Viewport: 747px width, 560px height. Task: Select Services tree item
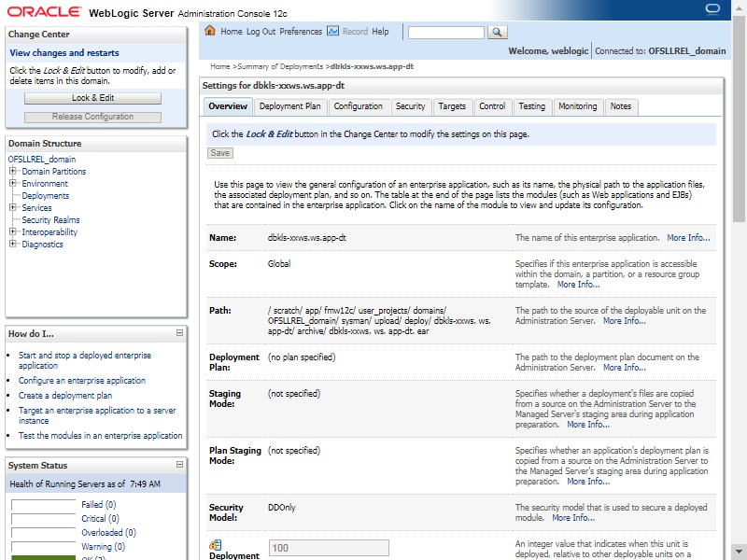tap(36, 207)
